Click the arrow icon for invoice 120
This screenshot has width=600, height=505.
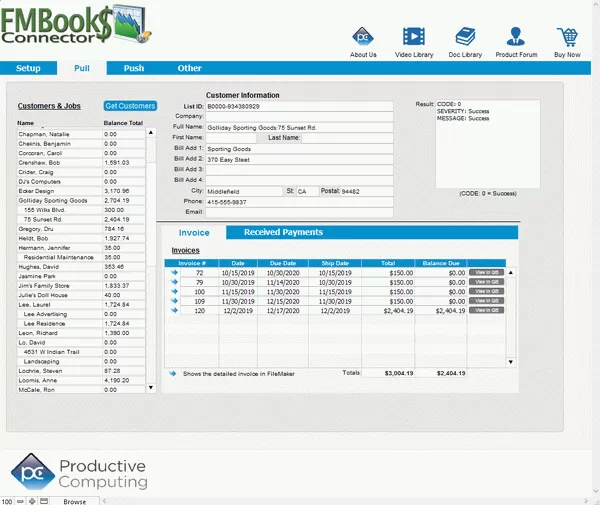(x=173, y=311)
